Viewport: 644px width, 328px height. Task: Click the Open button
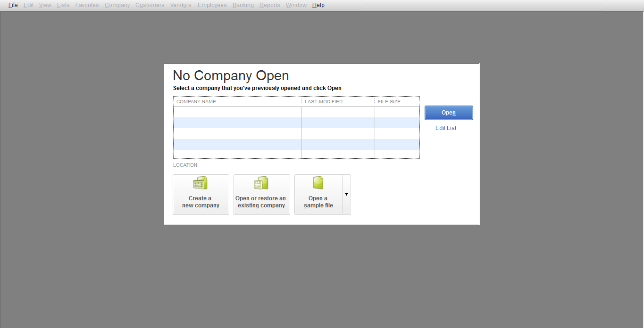click(x=448, y=113)
